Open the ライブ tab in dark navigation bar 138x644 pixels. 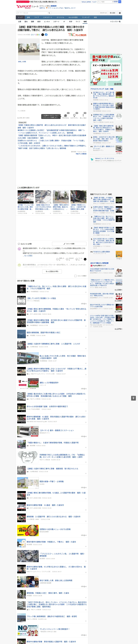coord(37,17)
